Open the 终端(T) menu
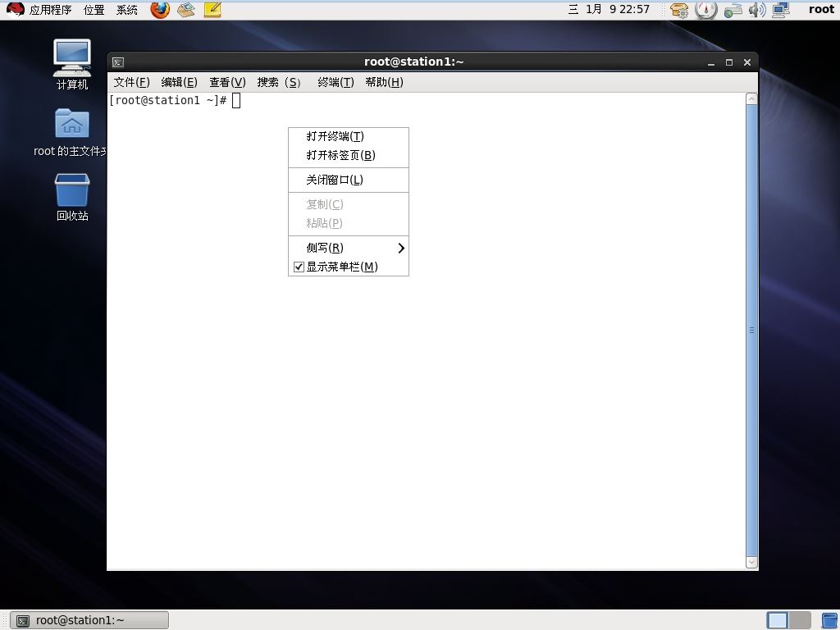Screen dimensions: 840x630 click(336, 82)
